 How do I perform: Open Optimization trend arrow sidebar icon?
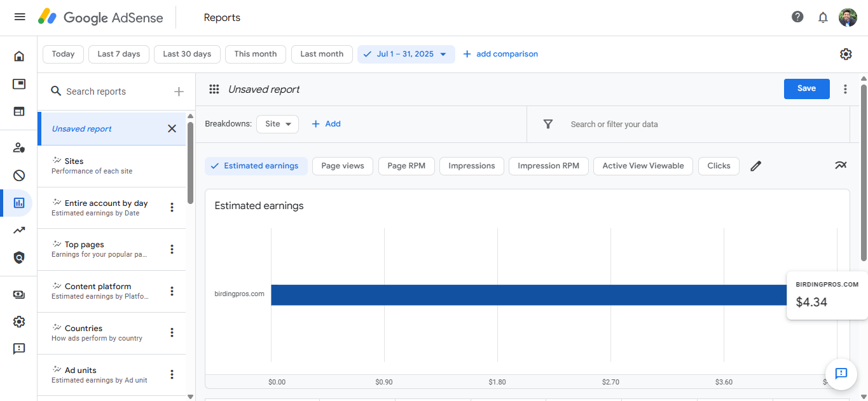(x=19, y=230)
